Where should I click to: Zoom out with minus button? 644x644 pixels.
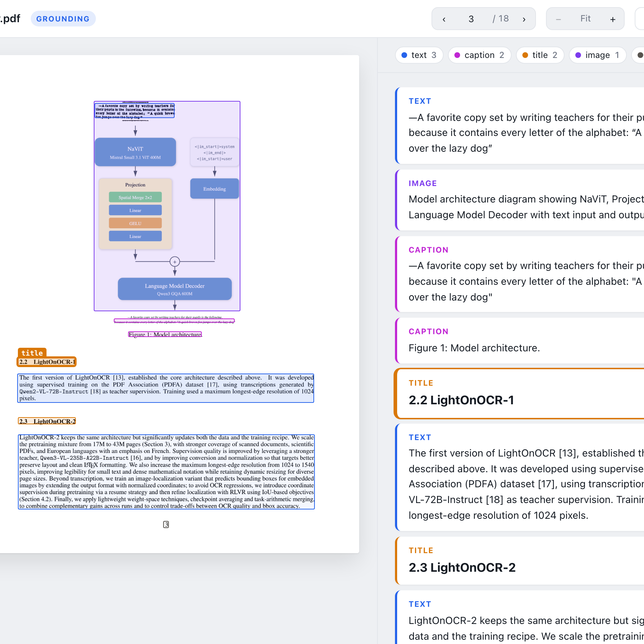[558, 19]
